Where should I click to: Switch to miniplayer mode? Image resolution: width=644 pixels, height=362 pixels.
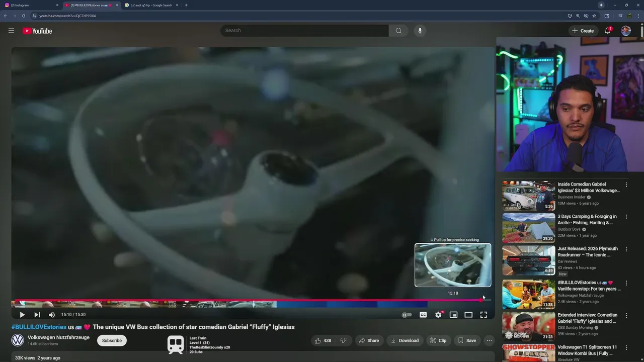tap(453, 315)
